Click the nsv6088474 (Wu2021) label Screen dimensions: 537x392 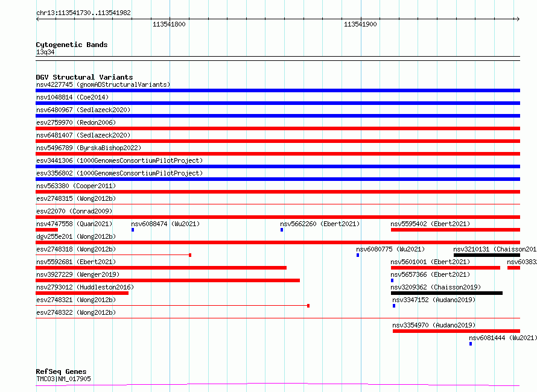pyautogui.click(x=165, y=224)
